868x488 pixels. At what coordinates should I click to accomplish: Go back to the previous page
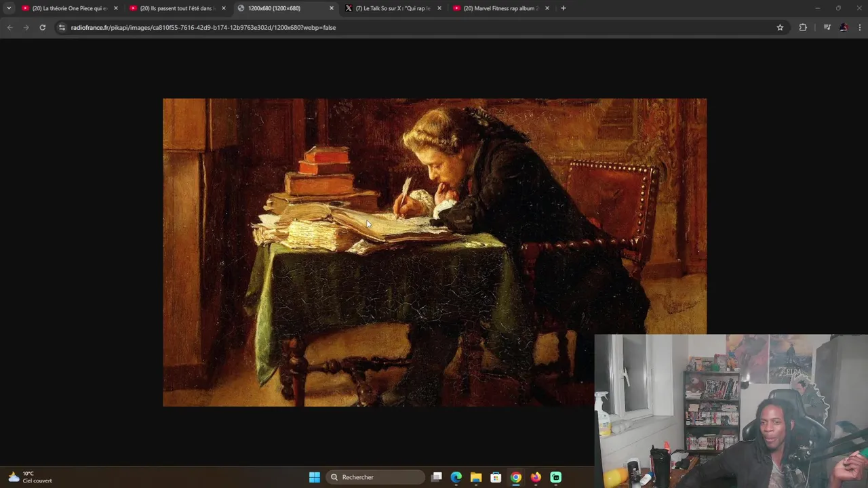[9, 27]
